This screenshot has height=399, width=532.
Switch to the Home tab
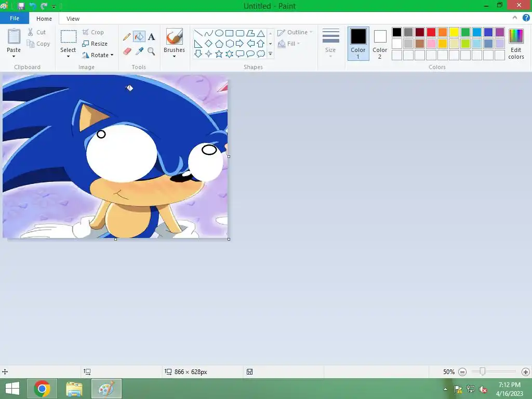point(44,19)
